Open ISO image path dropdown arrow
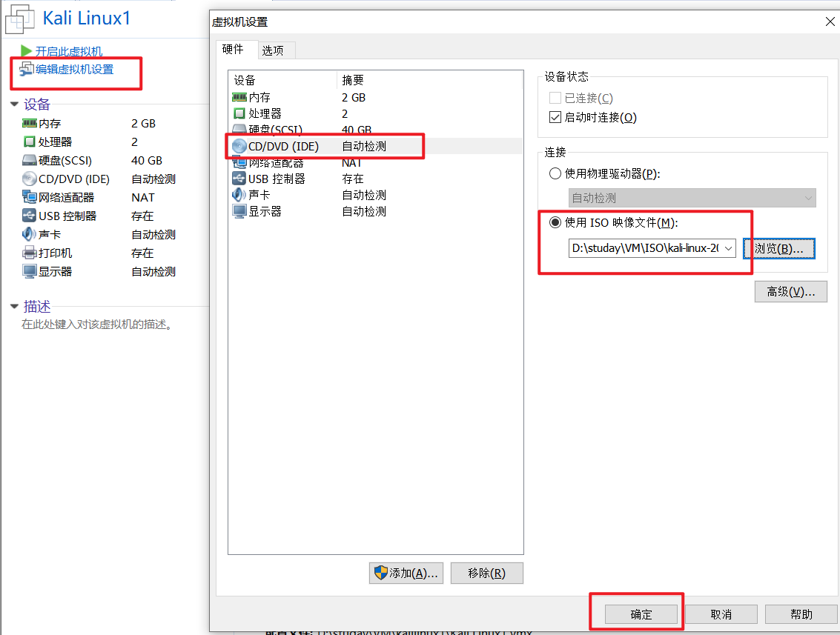Screen dimensions: 840x635 coord(728,248)
